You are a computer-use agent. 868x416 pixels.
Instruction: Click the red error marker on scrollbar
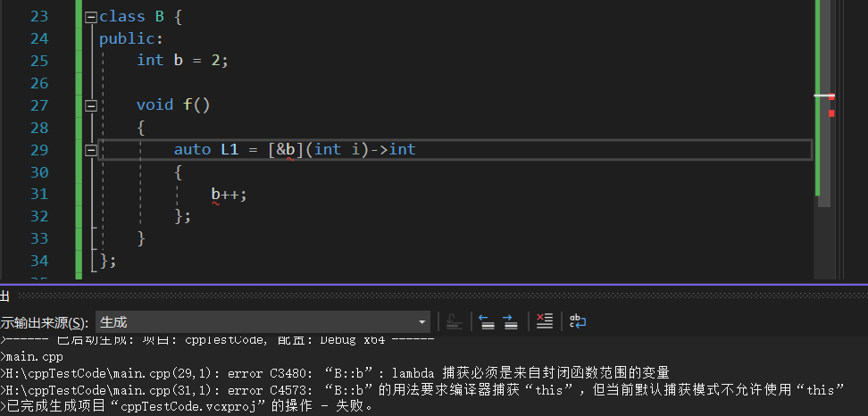(831, 113)
